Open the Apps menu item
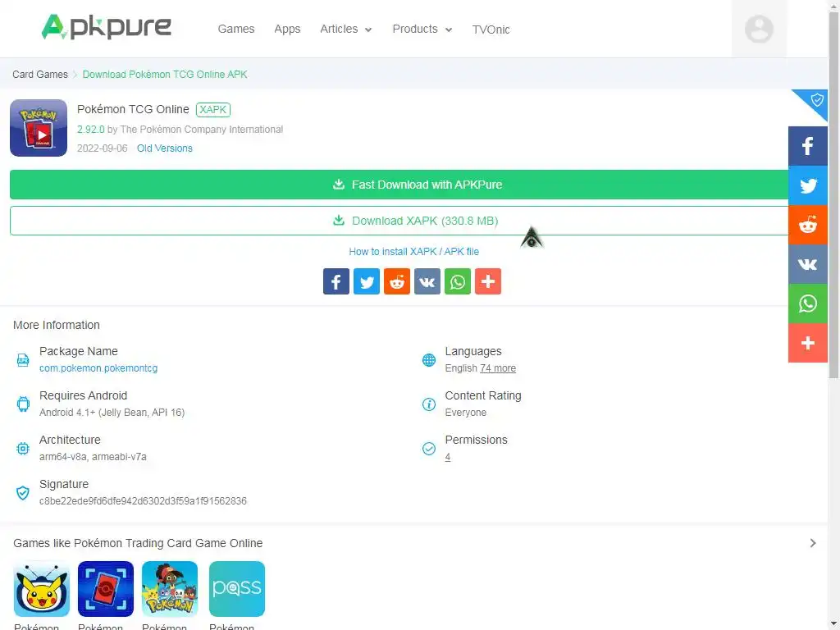840x630 pixels. 287,29
